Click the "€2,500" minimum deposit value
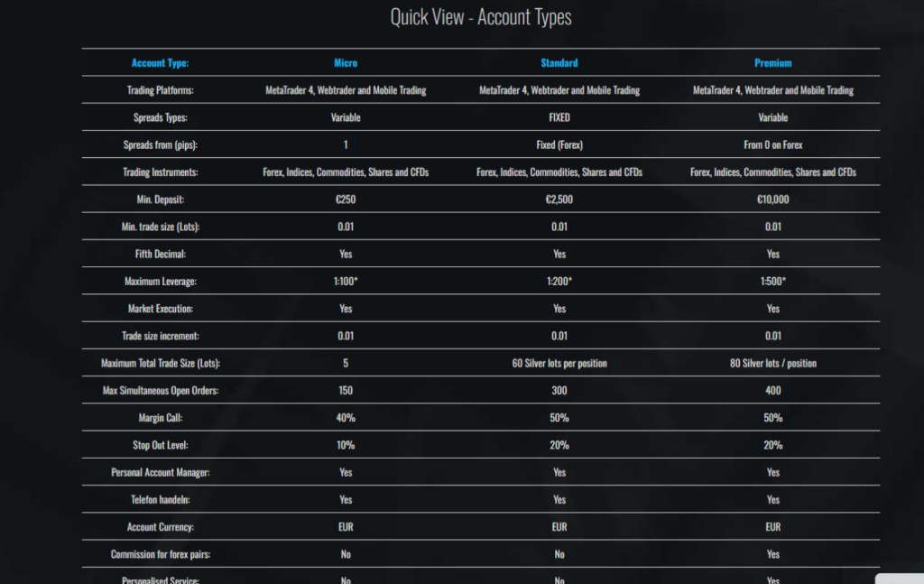The image size is (924, 584). [x=559, y=199]
